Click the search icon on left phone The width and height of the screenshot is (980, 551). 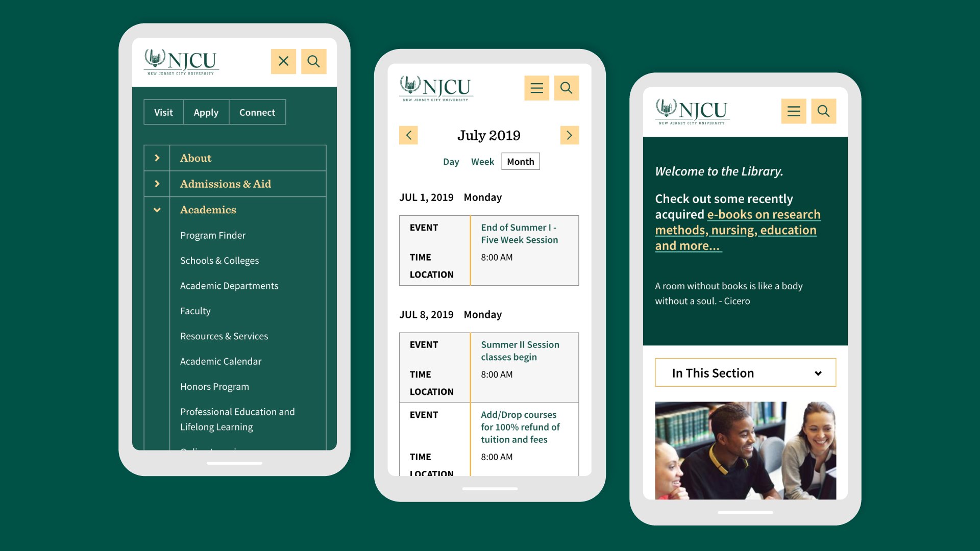(314, 61)
